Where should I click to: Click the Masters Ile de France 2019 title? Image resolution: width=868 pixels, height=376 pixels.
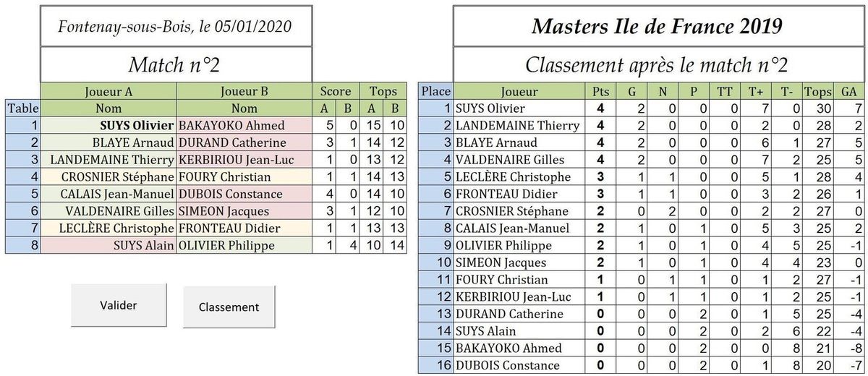656,26
